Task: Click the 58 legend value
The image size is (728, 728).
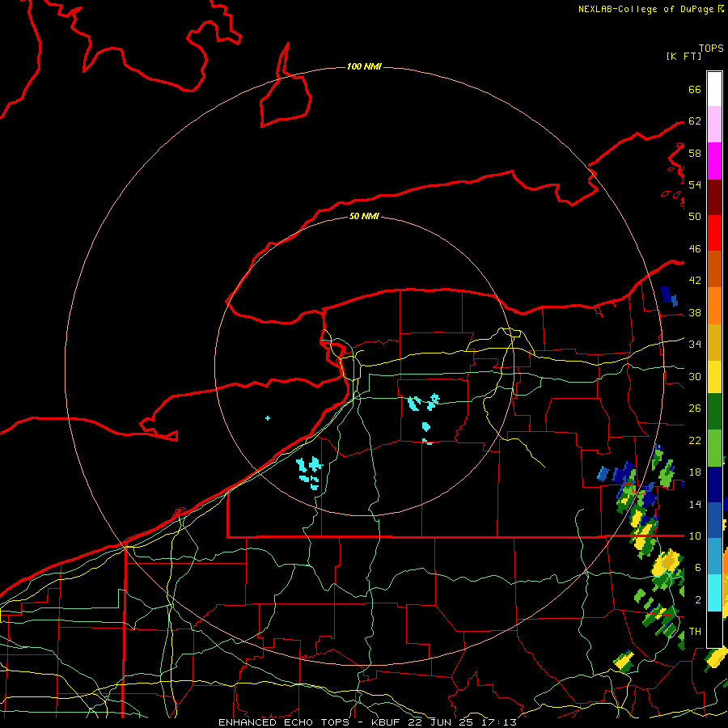Action: click(695, 153)
